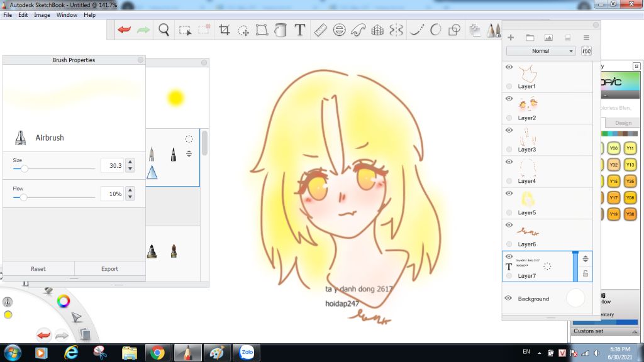Expand Layer7 options with up-down arrows
This screenshot has width=644, height=362.
pos(586,258)
